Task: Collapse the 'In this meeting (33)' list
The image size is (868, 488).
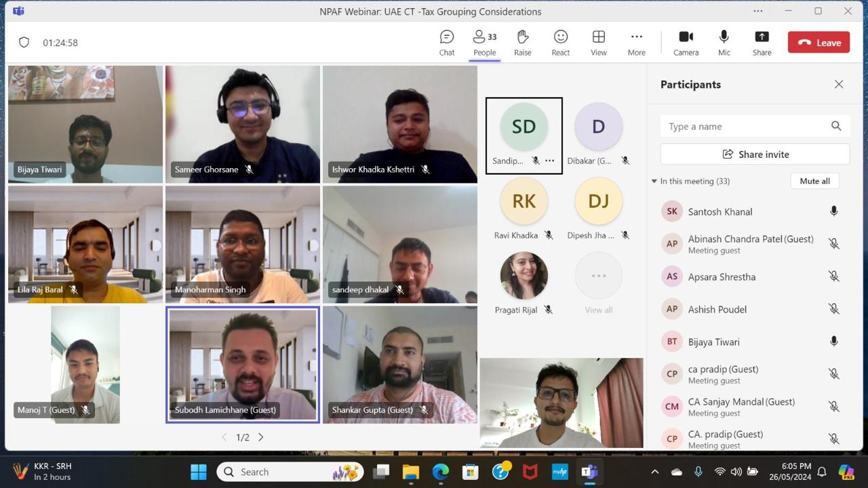Action: 654,182
